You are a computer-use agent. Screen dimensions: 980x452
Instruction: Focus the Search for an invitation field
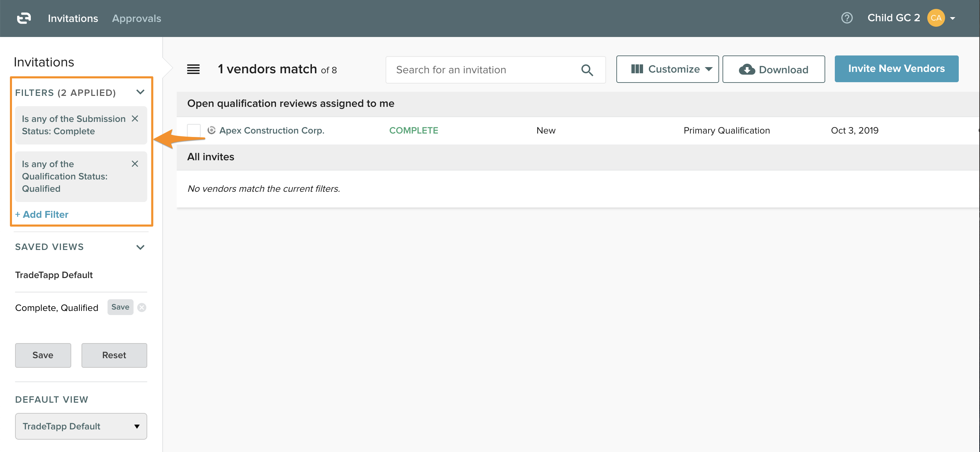point(483,70)
